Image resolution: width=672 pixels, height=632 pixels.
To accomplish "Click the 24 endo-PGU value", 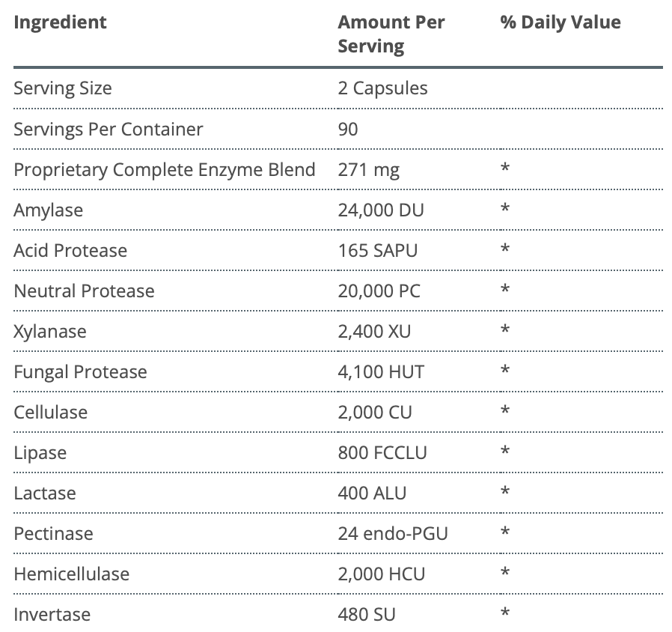I will click(x=393, y=533).
